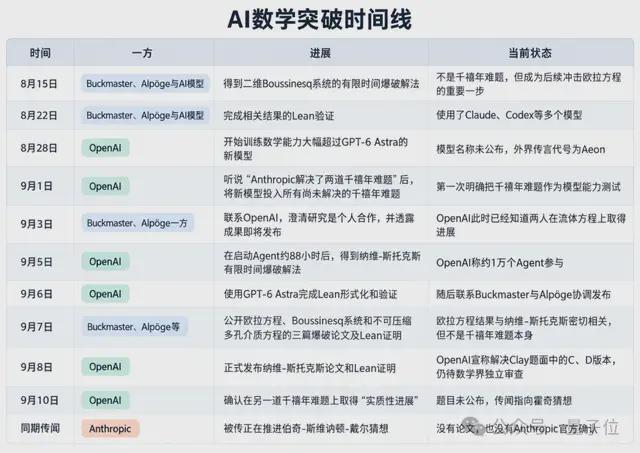Select the date cell "9月3日"
This screenshot has width=640, height=453.
point(36,224)
